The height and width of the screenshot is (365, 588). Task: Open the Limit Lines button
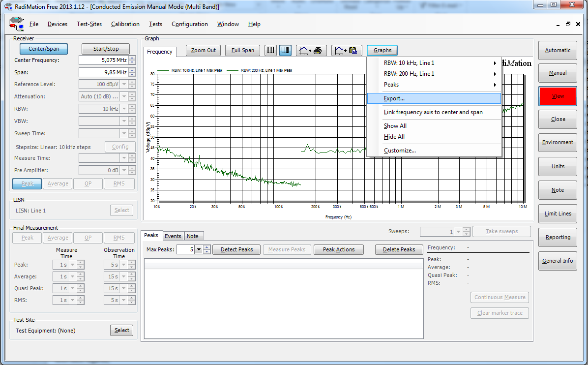pos(558,214)
